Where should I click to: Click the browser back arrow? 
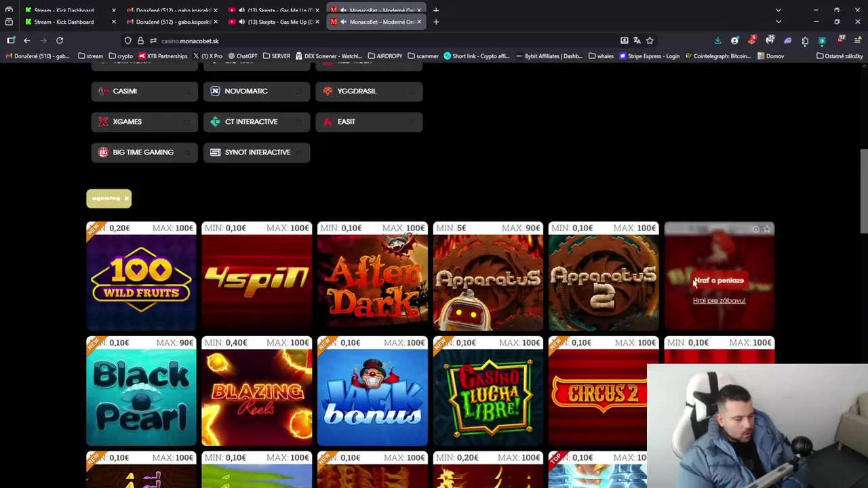[27, 41]
